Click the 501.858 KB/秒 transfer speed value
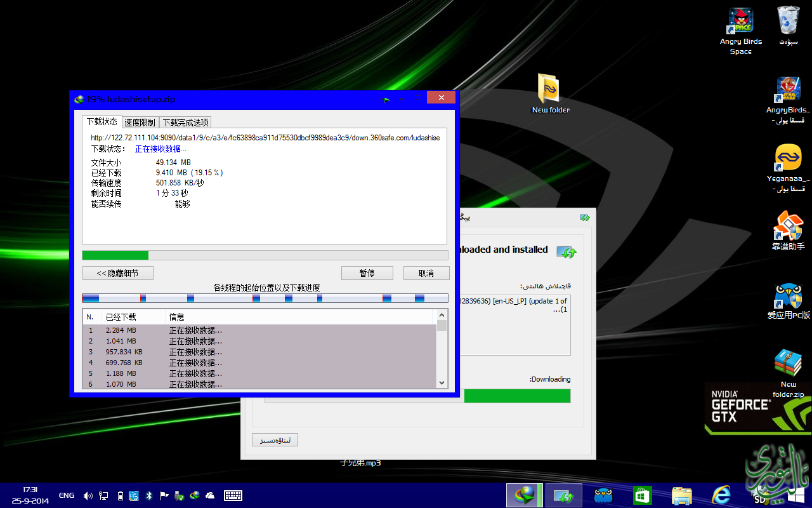Image resolution: width=812 pixels, height=508 pixels. [180, 183]
